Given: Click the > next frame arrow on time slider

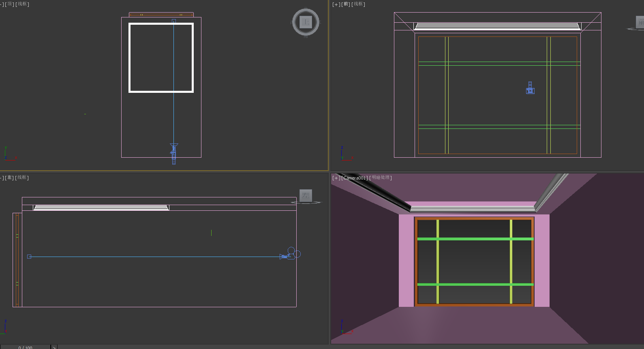Looking at the screenshot, I should click(54, 347).
